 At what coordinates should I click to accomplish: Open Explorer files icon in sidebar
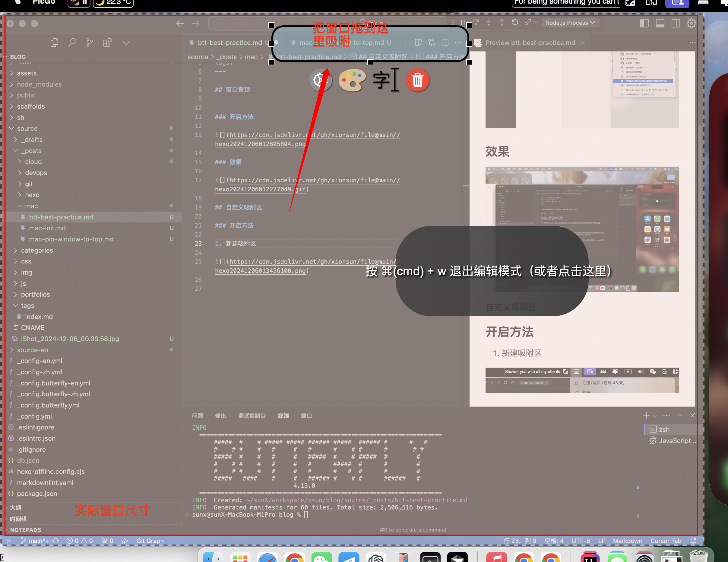[x=54, y=43]
